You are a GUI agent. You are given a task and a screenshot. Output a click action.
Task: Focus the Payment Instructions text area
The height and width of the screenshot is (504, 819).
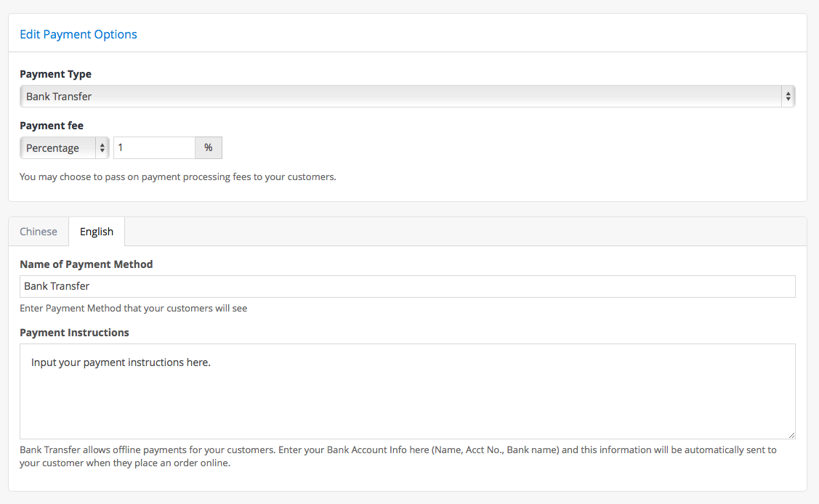408,391
